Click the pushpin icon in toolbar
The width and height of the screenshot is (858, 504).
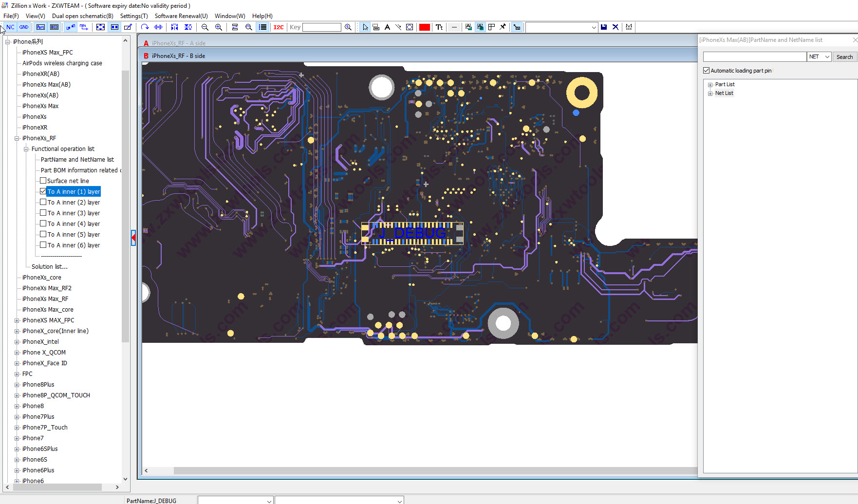tap(503, 27)
